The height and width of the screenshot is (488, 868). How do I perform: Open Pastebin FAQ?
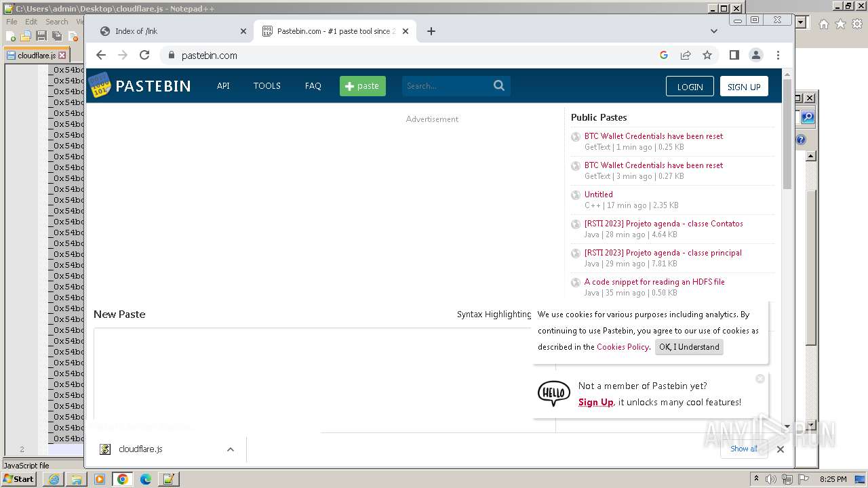click(313, 86)
